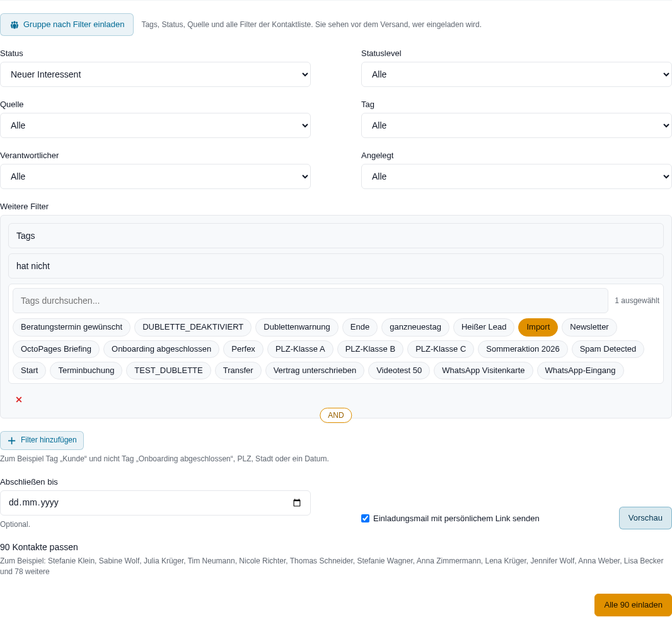Select the Start tag chip
Screen dimensions: 672x617
pyautogui.click(x=30, y=371)
